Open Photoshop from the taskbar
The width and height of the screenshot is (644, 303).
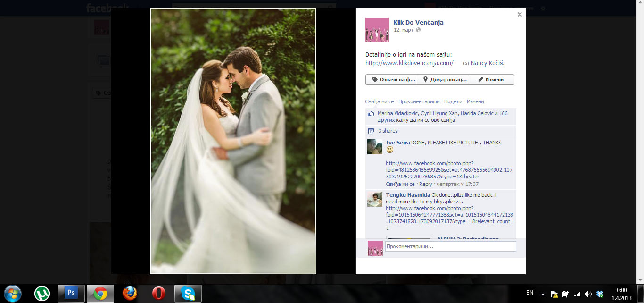[x=71, y=293]
